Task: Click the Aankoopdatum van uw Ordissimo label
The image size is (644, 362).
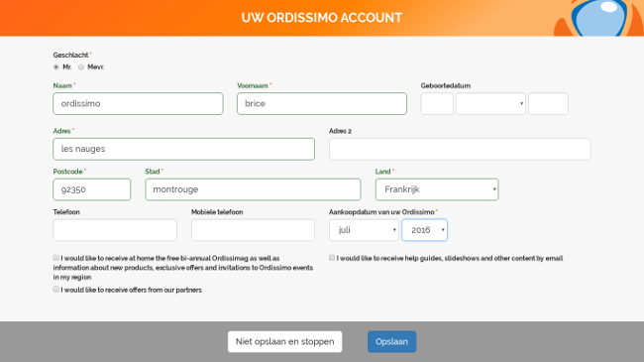Action: 381,212
